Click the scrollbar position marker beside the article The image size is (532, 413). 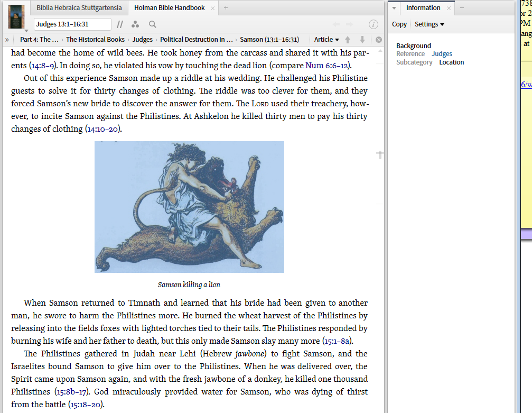pos(380,155)
